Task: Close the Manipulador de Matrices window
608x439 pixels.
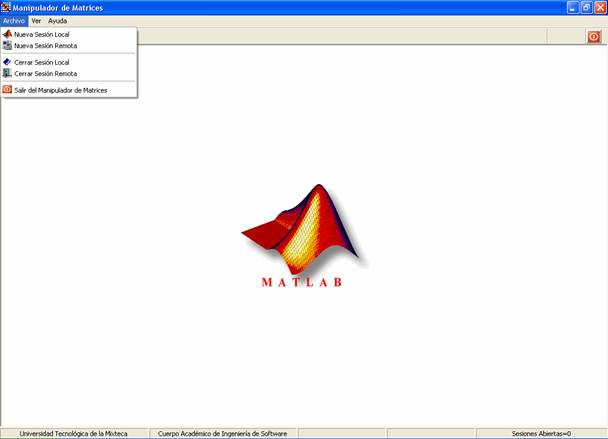Action: (x=600, y=7)
